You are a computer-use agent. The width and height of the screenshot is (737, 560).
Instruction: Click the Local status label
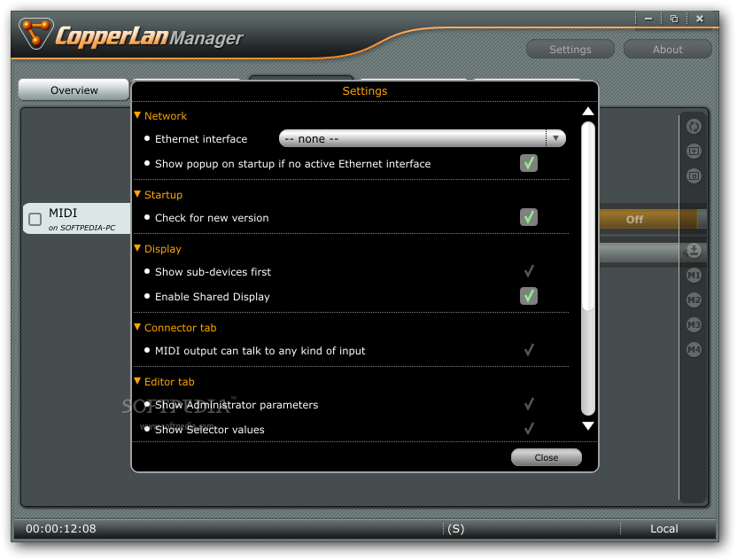(x=664, y=528)
